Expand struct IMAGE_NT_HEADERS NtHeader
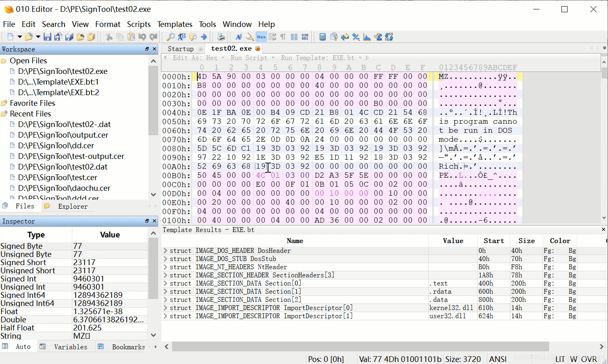608x364 pixels. [165, 267]
